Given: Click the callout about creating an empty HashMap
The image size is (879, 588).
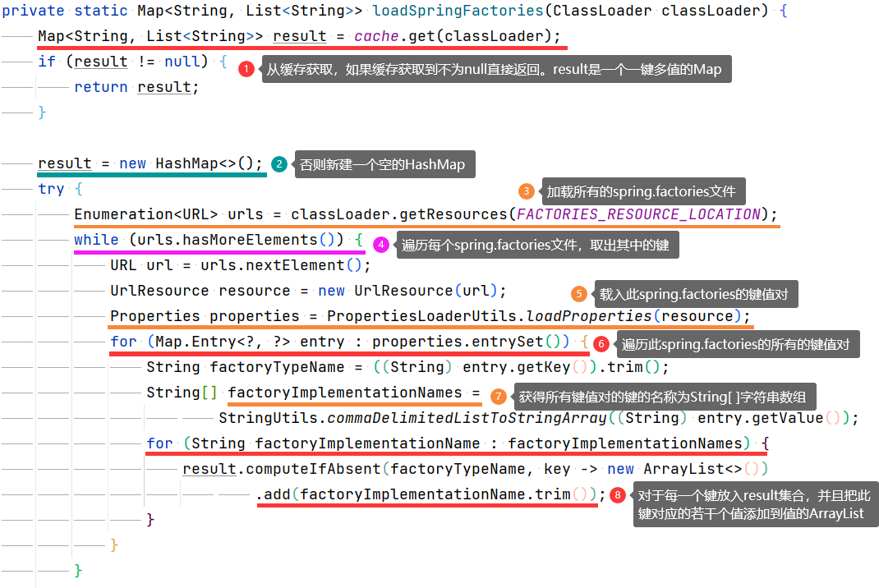Looking at the screenshot, I should tap(382, 164).
